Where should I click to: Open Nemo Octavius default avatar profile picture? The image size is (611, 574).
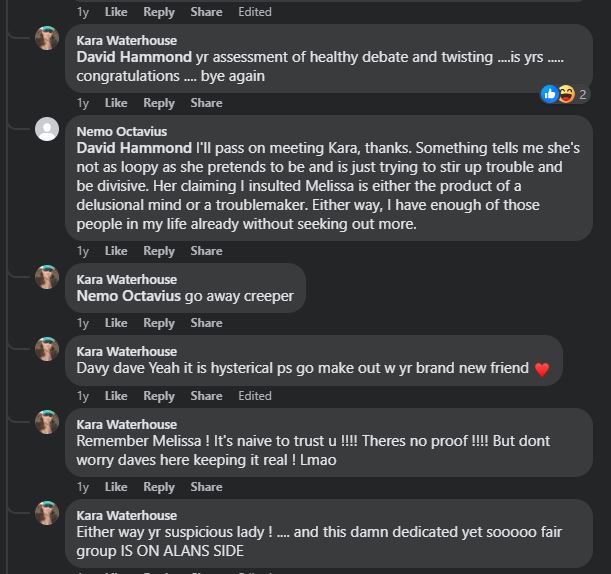coord(47,129)
